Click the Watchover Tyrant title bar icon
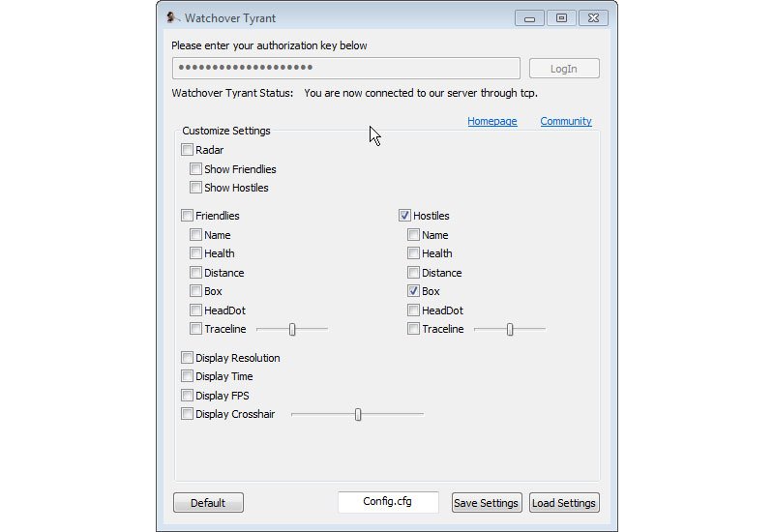This screenshot has width=774, height=532. 172,17
